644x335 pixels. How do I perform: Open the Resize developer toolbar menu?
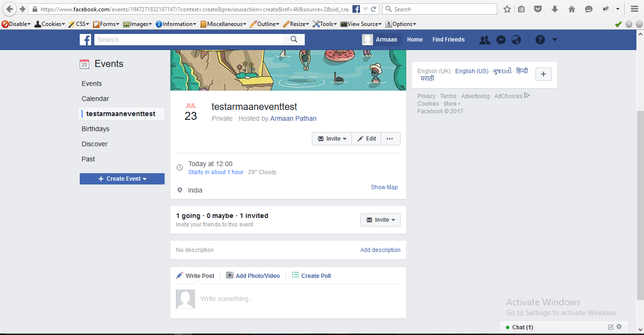tap(296, 24)
